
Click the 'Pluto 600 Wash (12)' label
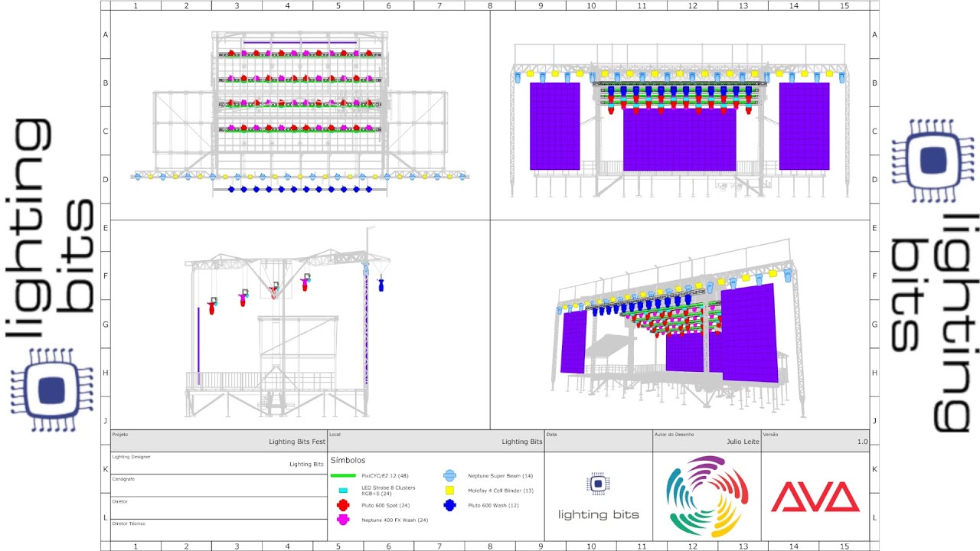[493, 505]
